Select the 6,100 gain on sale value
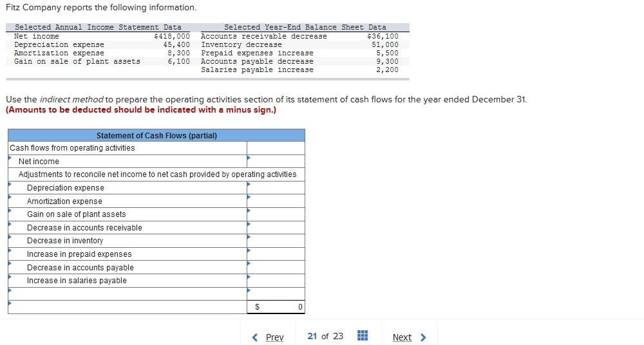Image resolution: width=644 pixels, height=345 pixels. tap(178, 61)
